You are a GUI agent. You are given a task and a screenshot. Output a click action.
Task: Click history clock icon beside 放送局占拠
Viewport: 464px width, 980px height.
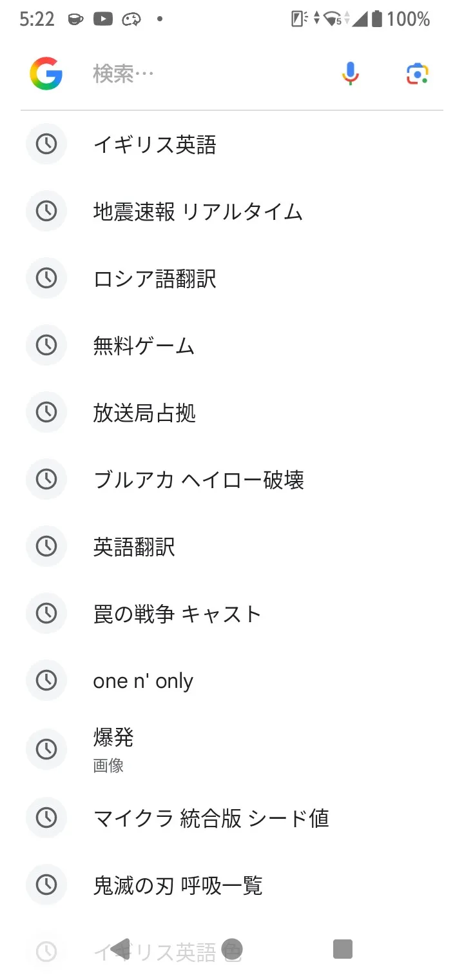[46, 413]
